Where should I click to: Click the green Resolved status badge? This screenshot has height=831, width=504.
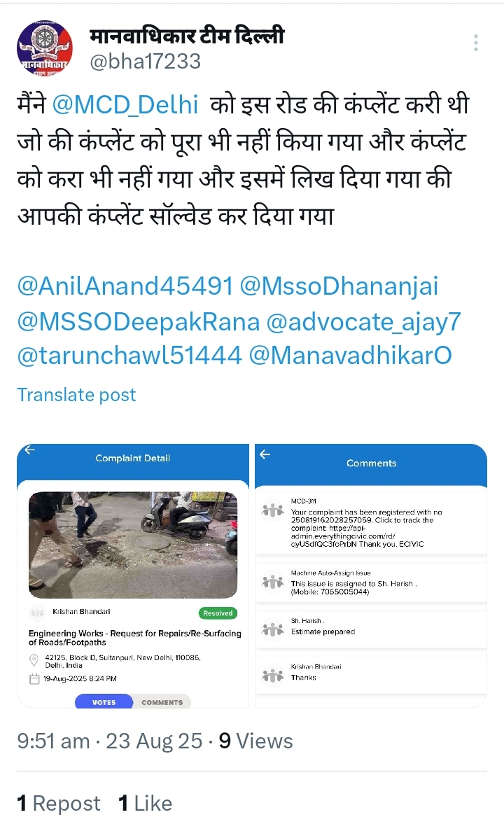tap(218, 613)
